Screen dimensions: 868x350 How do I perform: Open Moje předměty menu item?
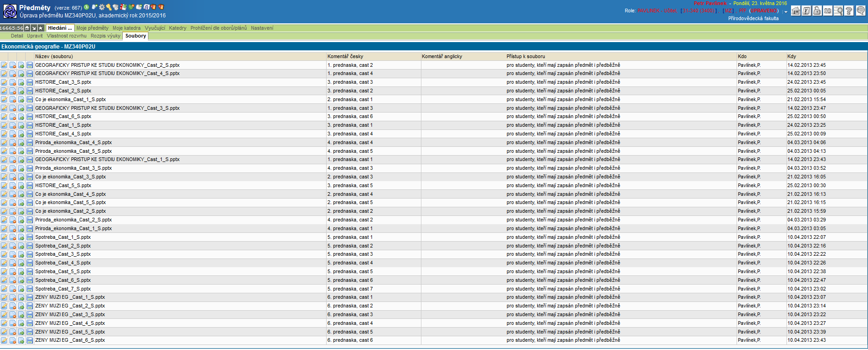coord(93,28)
